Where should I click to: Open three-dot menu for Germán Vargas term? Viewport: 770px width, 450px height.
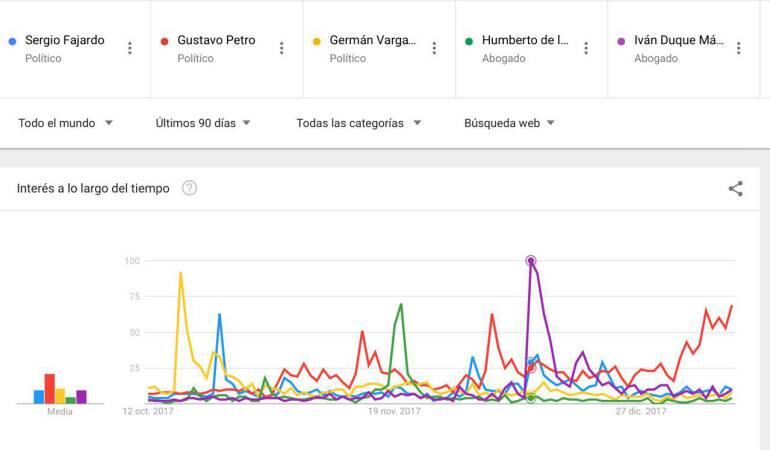[x=434, y=48]
